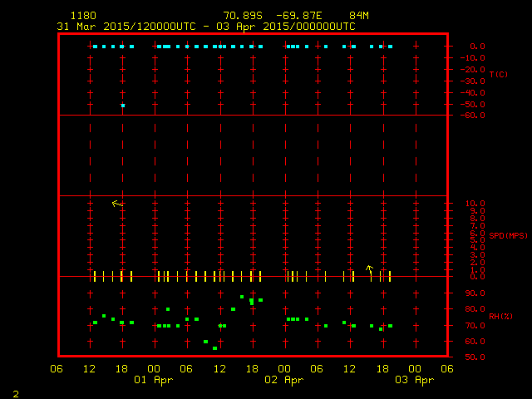Viewport: 532px width, 399px height.
Task: Click the 90.0 humidity tick label
Action: coord(475,293)
